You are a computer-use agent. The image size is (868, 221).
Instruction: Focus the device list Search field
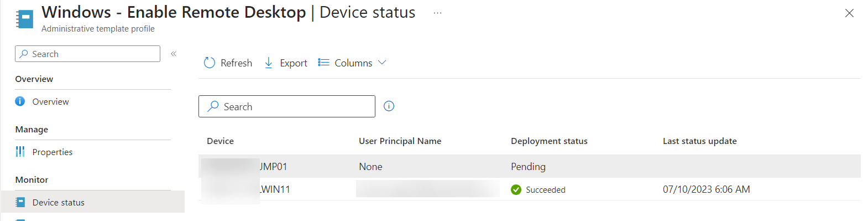[x=287, y=106]
